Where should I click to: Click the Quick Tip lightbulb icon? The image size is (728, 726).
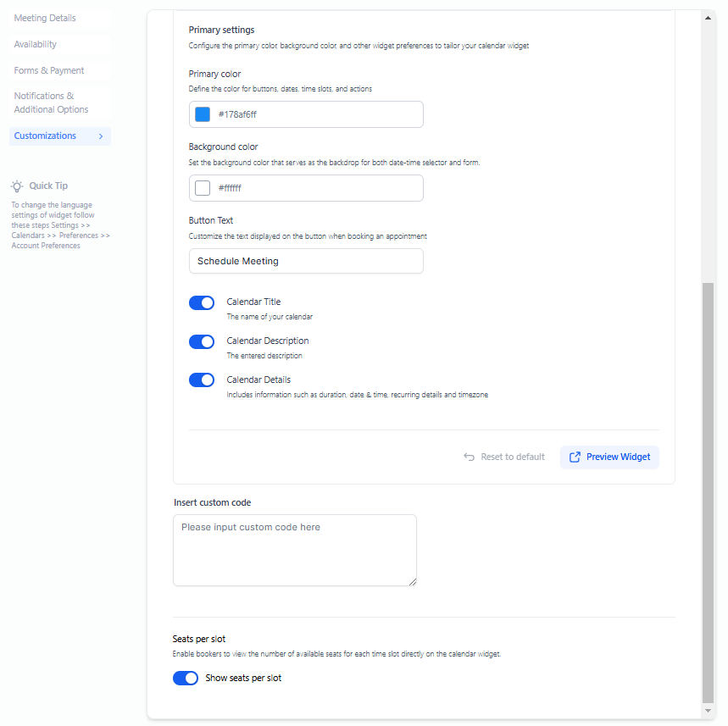coord(17,186)
